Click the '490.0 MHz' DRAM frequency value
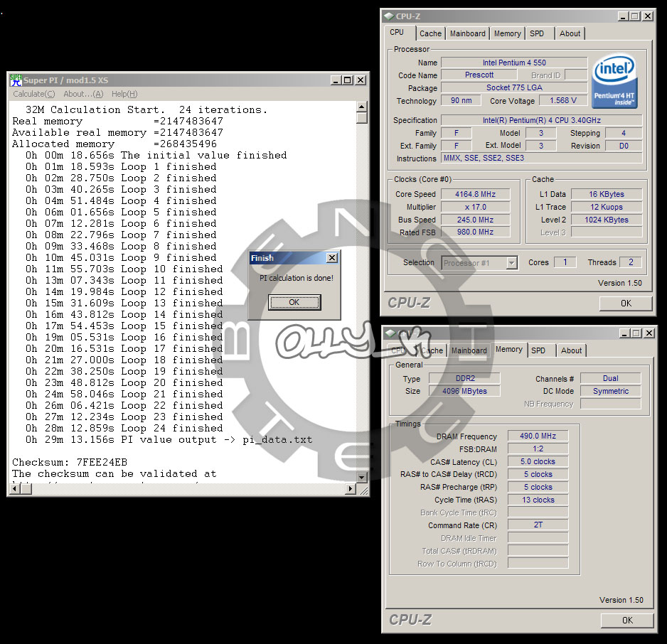 pyautogui.click(x=538, y=436)
